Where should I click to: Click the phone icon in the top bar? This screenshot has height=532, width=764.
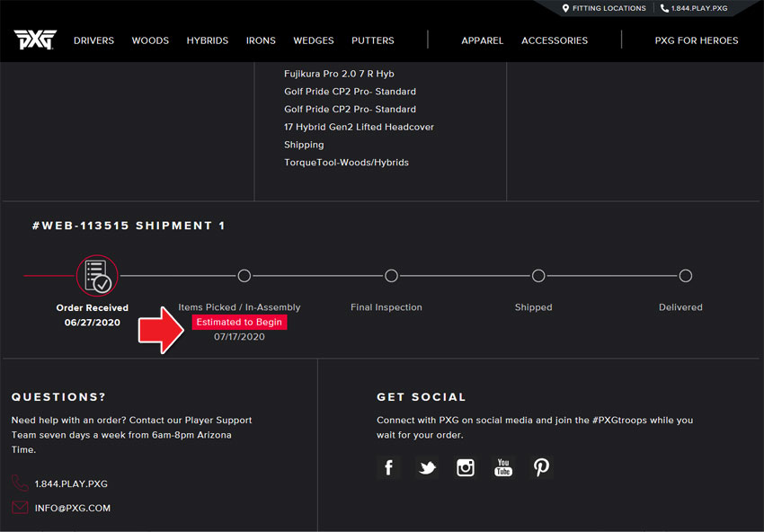[664, 8]
